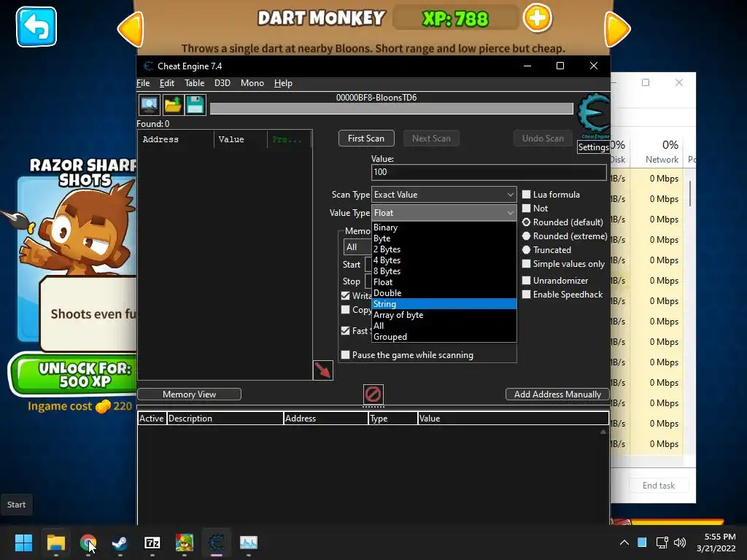Click the volume speaker icon in the tray
Image resolution: width=747 pixels, height=560 pixels.
pyautogui.click(x=680, y=542)
